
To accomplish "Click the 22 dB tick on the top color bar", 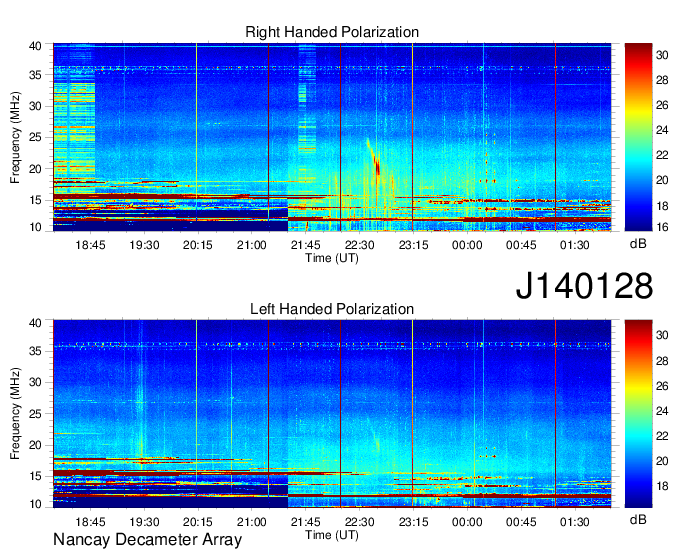I will [662, 155].
